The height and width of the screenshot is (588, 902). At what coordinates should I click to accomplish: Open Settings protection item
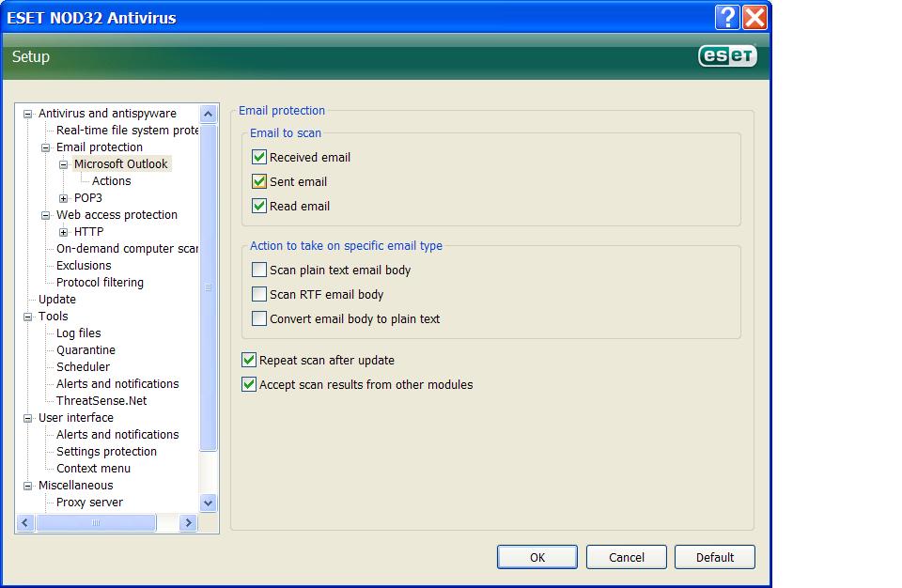106,452
